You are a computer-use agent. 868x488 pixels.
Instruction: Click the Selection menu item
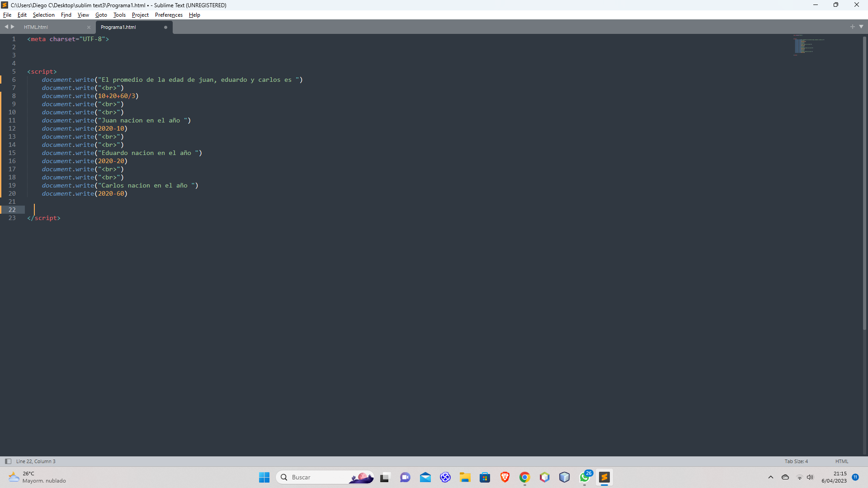click(x=43, y=14)
